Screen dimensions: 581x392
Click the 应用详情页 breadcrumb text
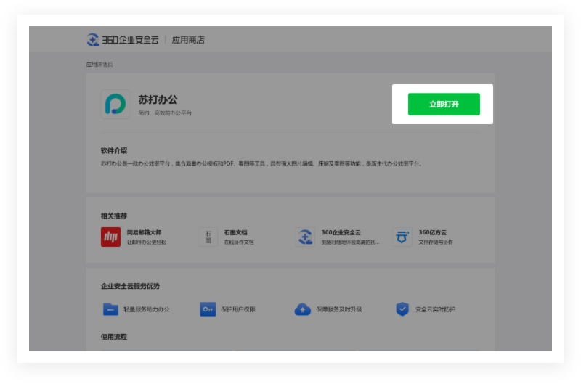[x=99, y=65]
